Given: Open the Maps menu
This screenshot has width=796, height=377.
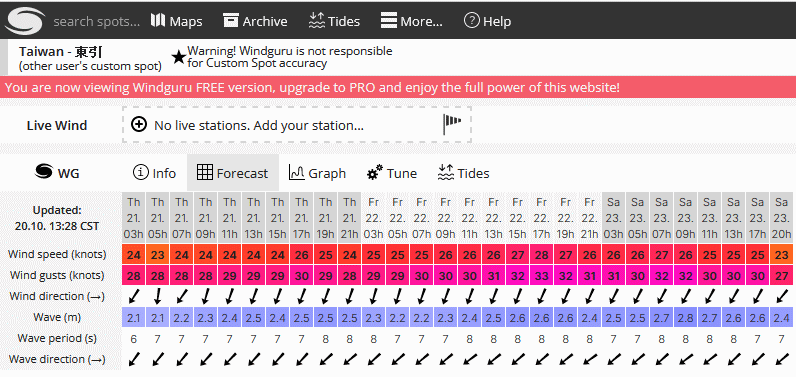Looking at the screenshot, I should (x=177, y=21).
